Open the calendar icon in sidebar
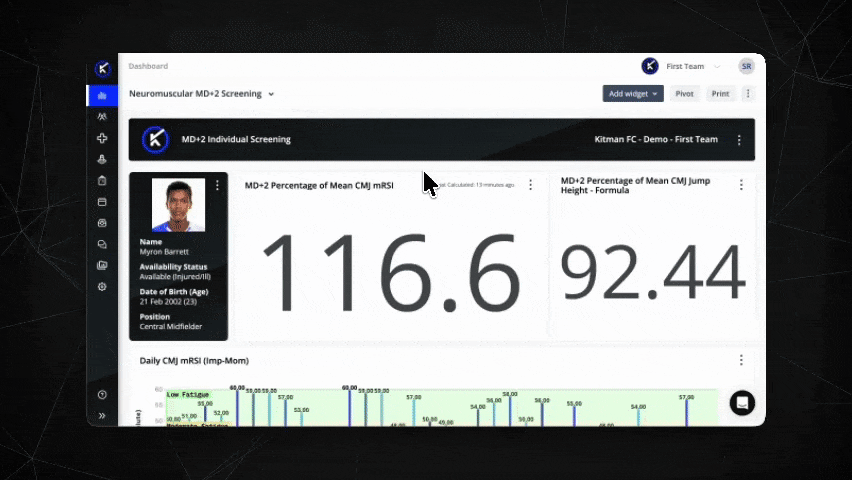 click(102, 202)
